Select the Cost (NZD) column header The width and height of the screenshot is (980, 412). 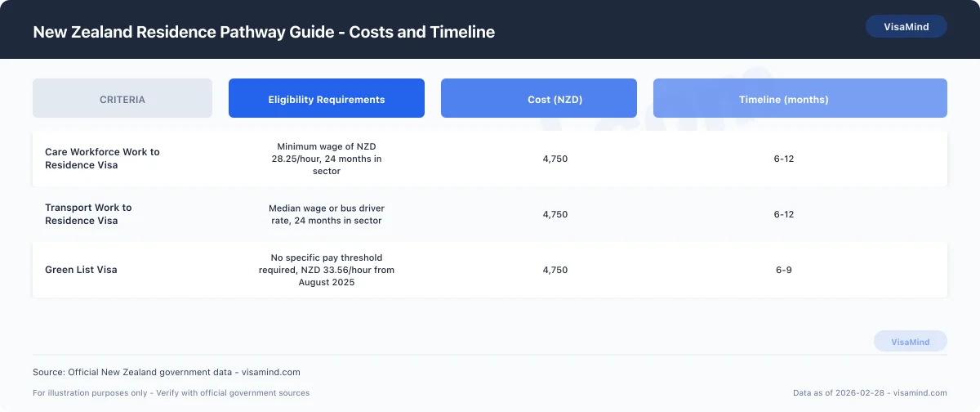tap(539, 98)
